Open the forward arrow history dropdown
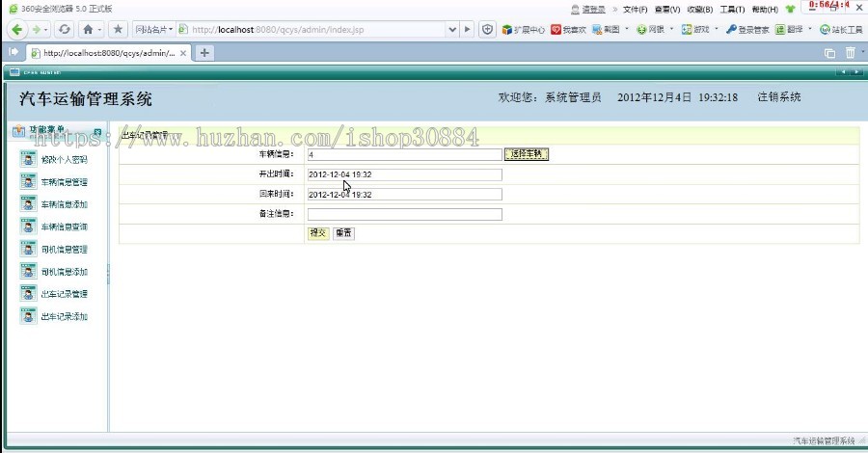Screen dimensions: 868x453 pyautogui.click(x=46, y=29)
